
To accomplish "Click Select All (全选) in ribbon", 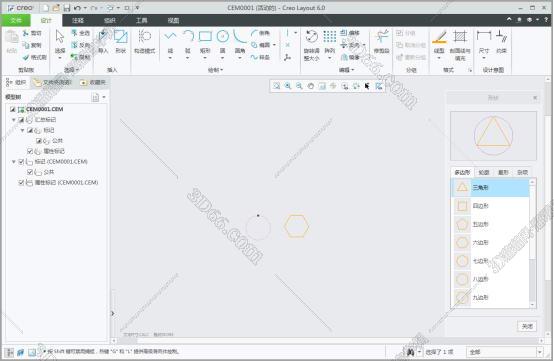I will (81, 33).
